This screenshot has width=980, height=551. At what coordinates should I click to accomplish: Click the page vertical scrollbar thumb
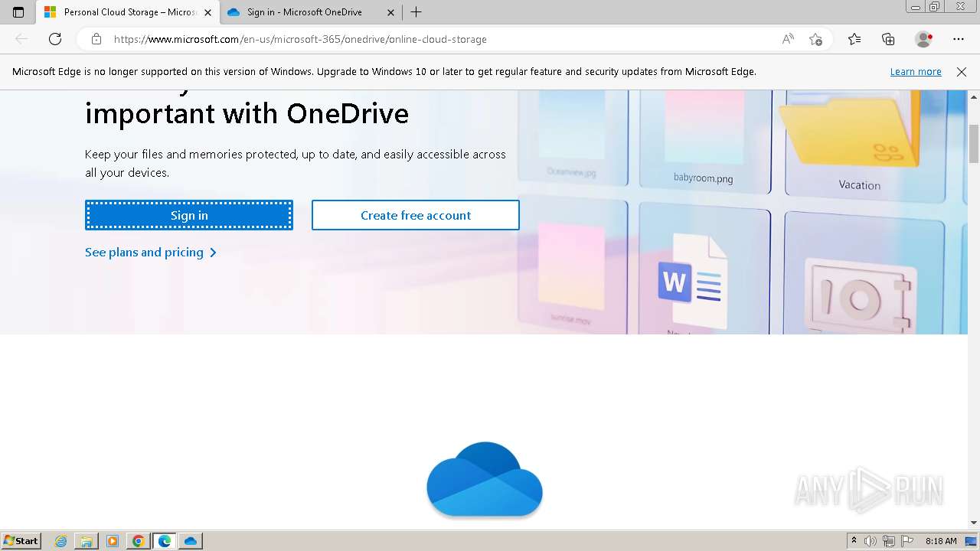click(974, 142)
